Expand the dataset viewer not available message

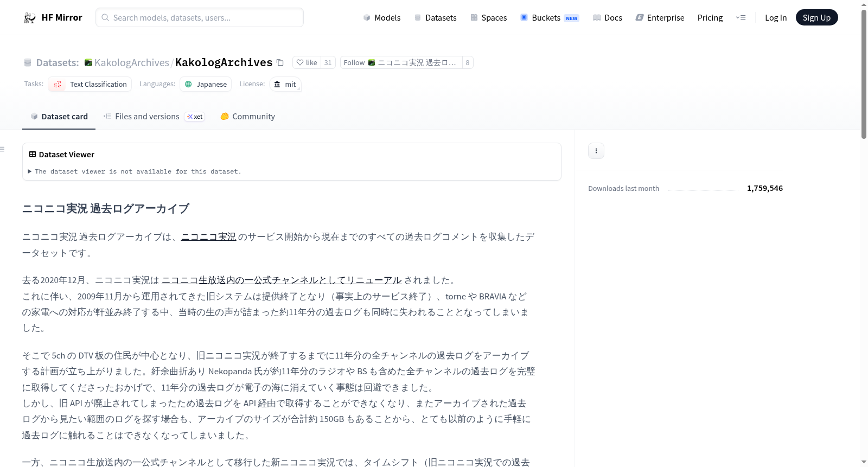coord(135,171)
